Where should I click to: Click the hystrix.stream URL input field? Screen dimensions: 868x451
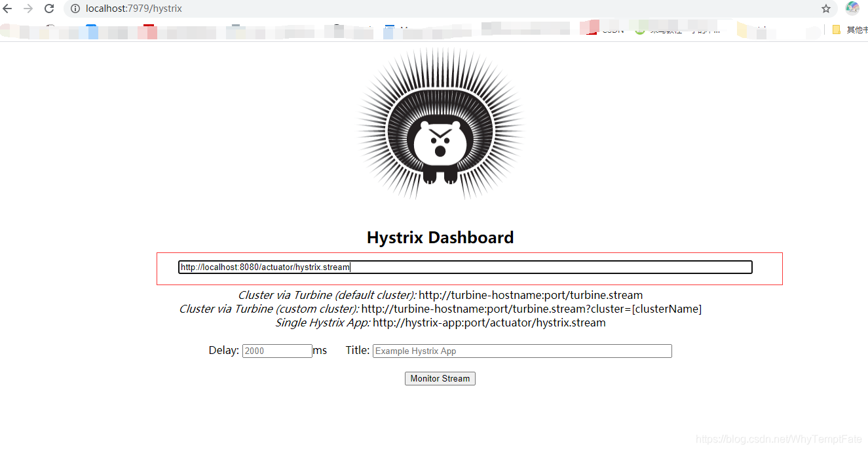[465, 267]
